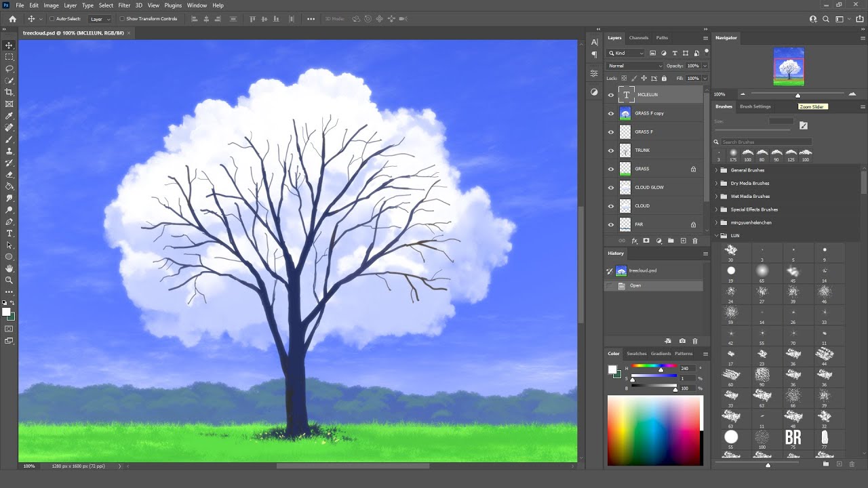Check Show Transform Controls
868x488 pixels.
click(x=122, y=19)
